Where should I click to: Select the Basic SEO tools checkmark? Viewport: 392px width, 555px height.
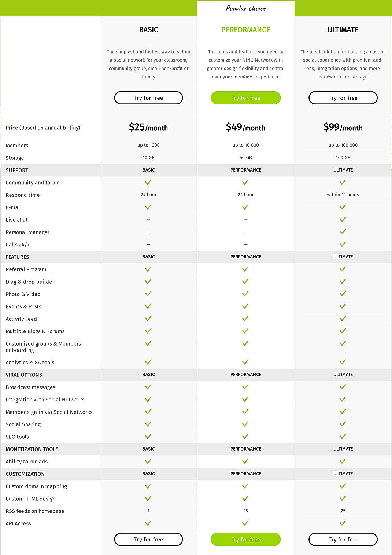(x=148, y=436)
